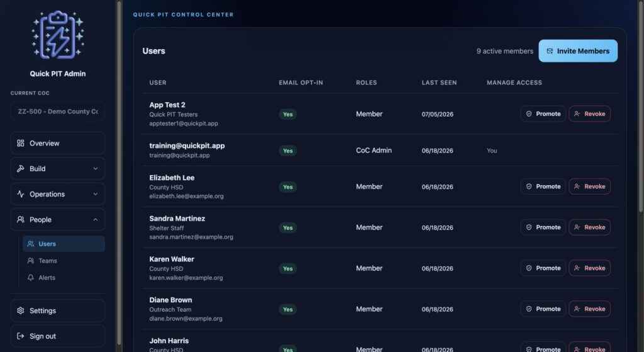Promote John Harris
This screenshot has width=644, height=352.
point(543,348)
